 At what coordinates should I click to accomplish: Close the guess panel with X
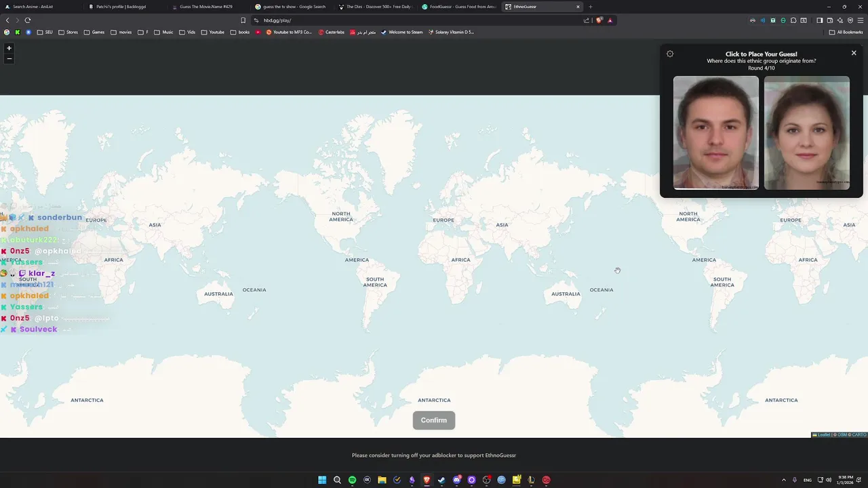point(854,53)
